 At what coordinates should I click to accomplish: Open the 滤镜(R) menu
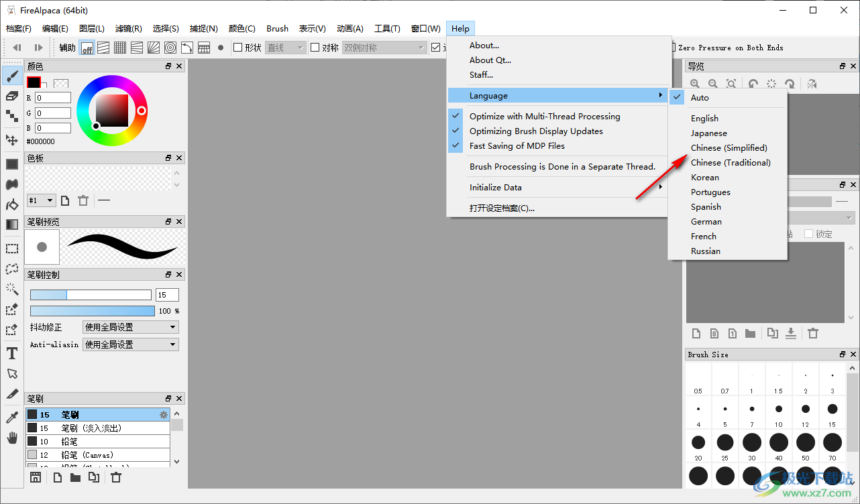pos(129,28)
